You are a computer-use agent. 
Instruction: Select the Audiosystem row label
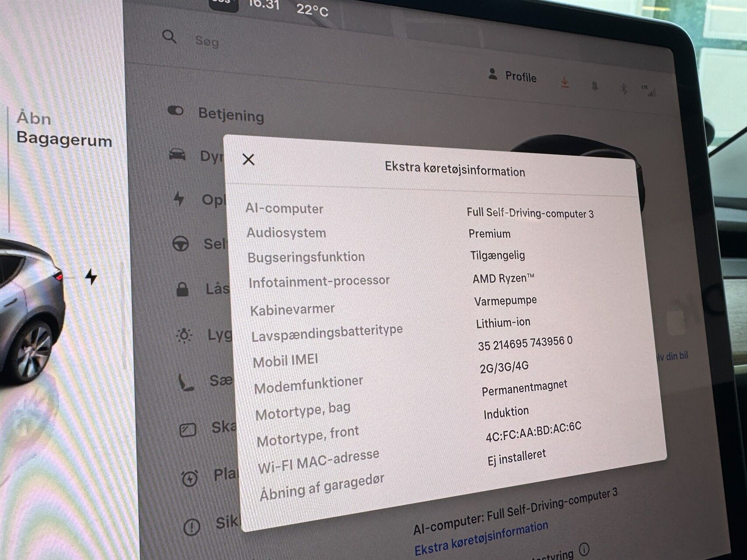286,233
